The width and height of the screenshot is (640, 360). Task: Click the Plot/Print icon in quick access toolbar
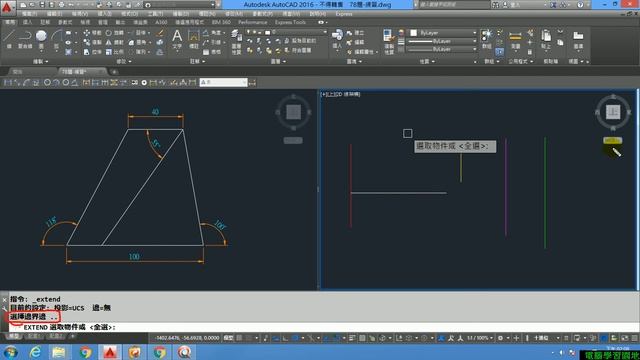click(62, 5)
